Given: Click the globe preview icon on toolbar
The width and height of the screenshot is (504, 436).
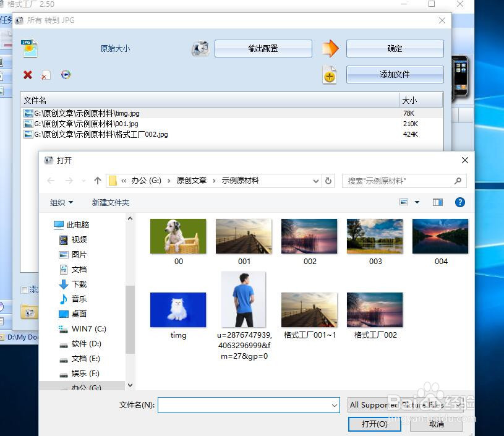Looking at the screenshot, I should click(x=65, y=74).
